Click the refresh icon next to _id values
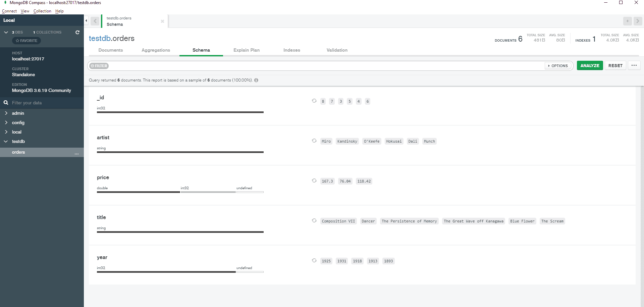Image resolution: width=644 pixels, height=307 pixels. point(314,101)
